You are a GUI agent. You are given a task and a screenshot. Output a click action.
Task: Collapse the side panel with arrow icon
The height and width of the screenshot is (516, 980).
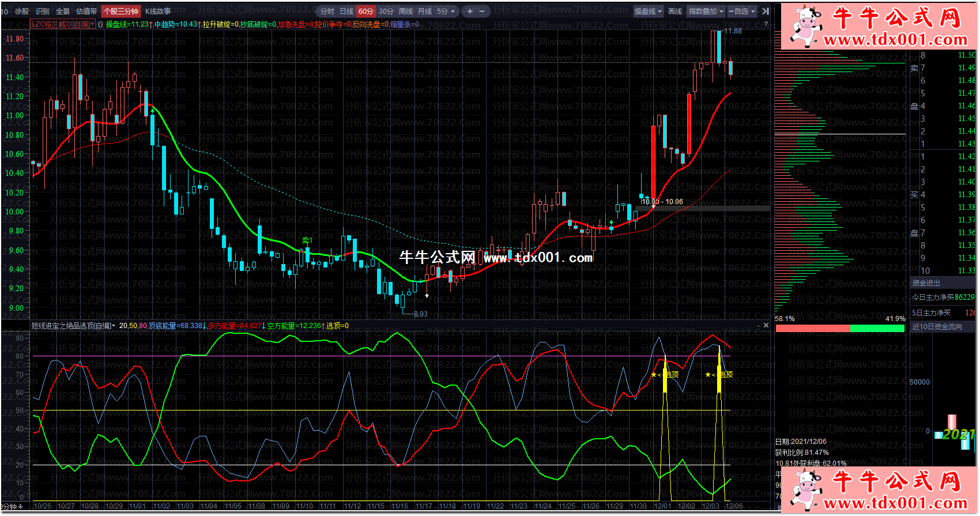766,11
